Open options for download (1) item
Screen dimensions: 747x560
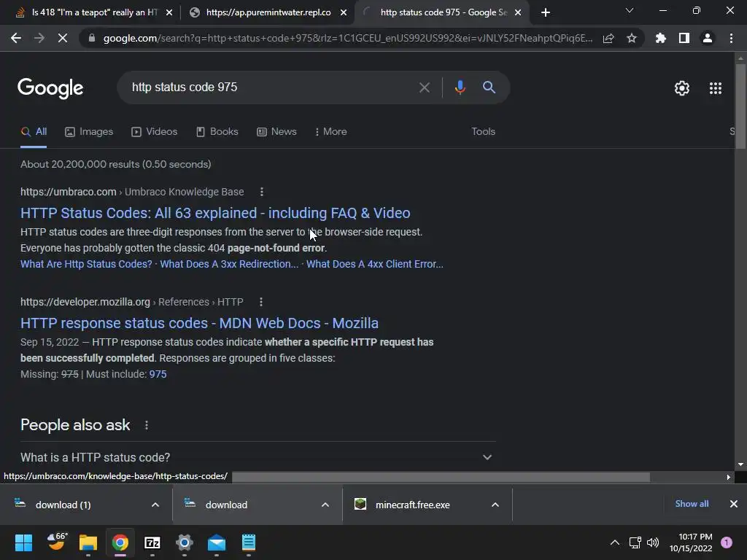click(155, 505)
